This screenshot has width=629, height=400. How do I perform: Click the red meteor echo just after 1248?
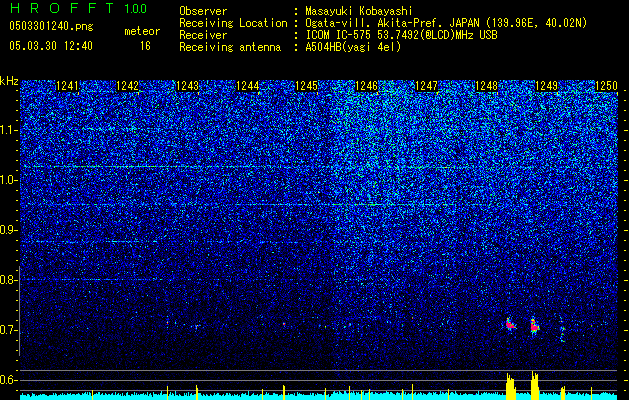point(510,324)
